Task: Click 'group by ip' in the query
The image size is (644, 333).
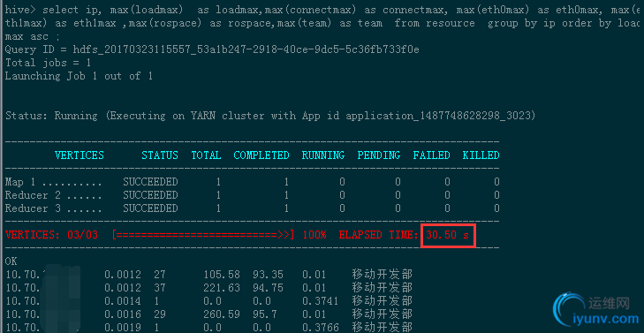Action: (521, 23)
